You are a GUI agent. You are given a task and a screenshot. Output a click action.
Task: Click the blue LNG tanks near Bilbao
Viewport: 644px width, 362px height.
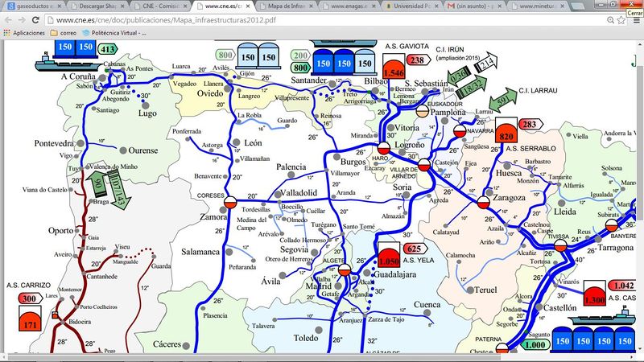pos(343,60)
